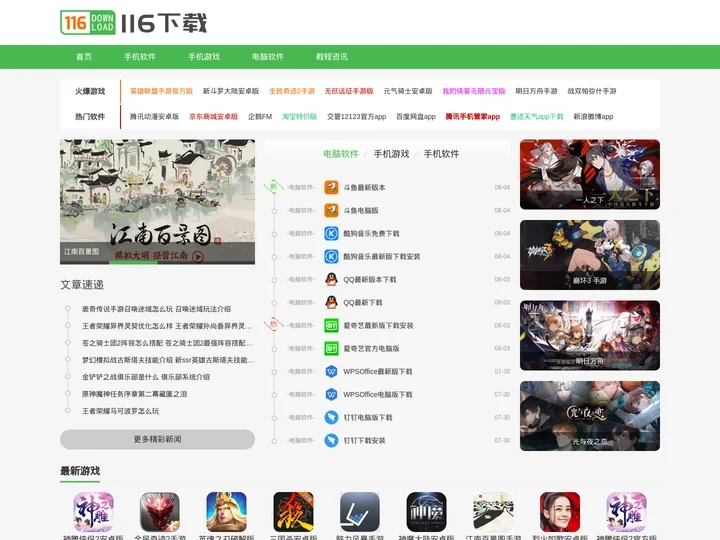Open the 全民奇迹2手游 game icon
Image resolution: width=720 pixels, height=540 pixels.
click(x=160, y=512)
